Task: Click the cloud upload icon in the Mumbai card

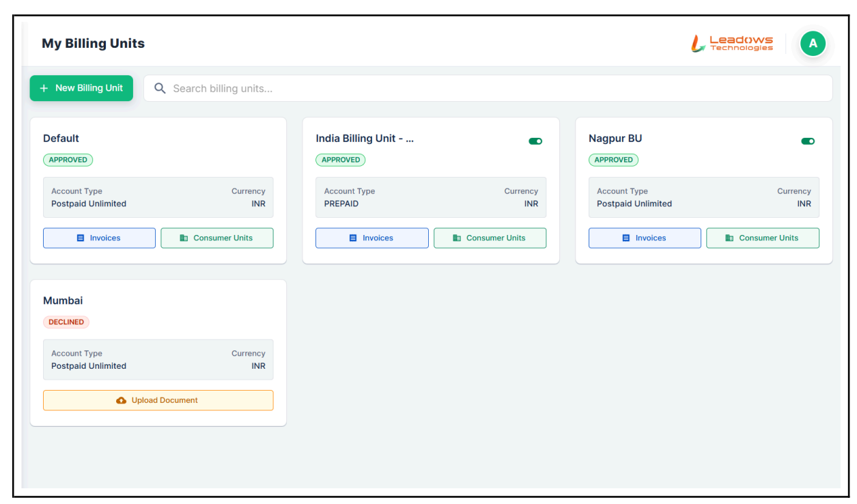Action: click(122, 400)
